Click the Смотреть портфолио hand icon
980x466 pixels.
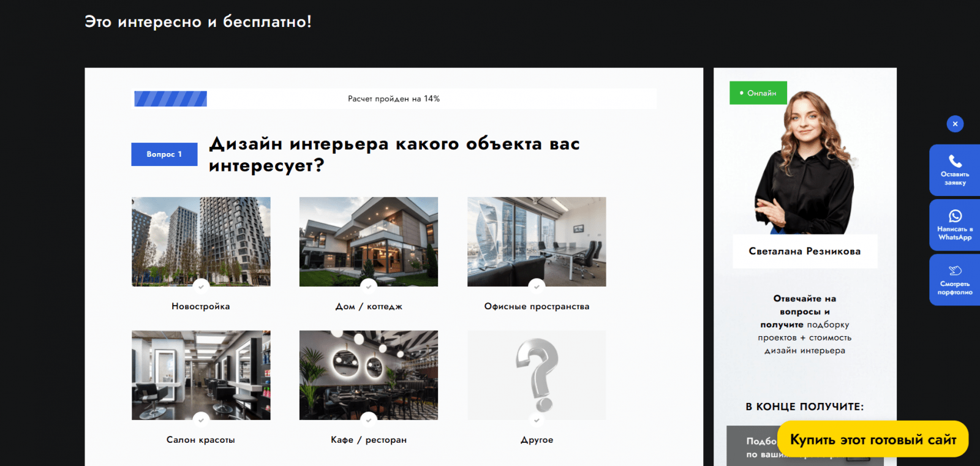point(955,271)
